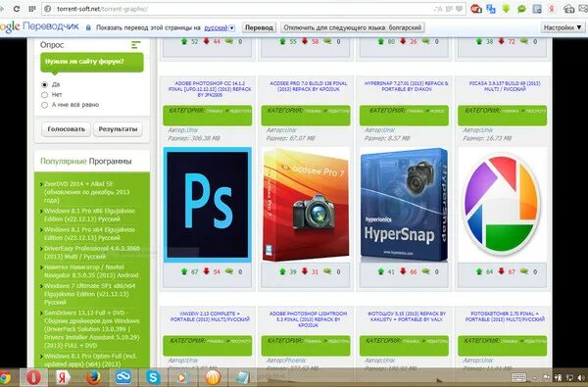Open Windows 8.1 Pro x86 Elgujakviso link
588x387 pixels.
[x=89, y=215]
